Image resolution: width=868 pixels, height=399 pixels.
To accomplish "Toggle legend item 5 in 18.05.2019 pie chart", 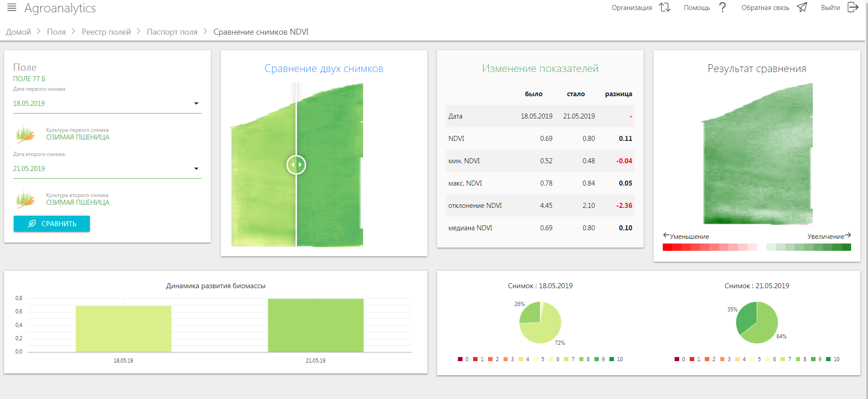I will coord(539,359).
